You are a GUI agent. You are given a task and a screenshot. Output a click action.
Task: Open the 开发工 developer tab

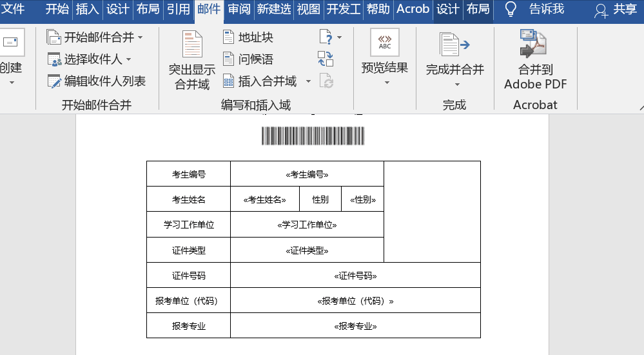[344, 8]
